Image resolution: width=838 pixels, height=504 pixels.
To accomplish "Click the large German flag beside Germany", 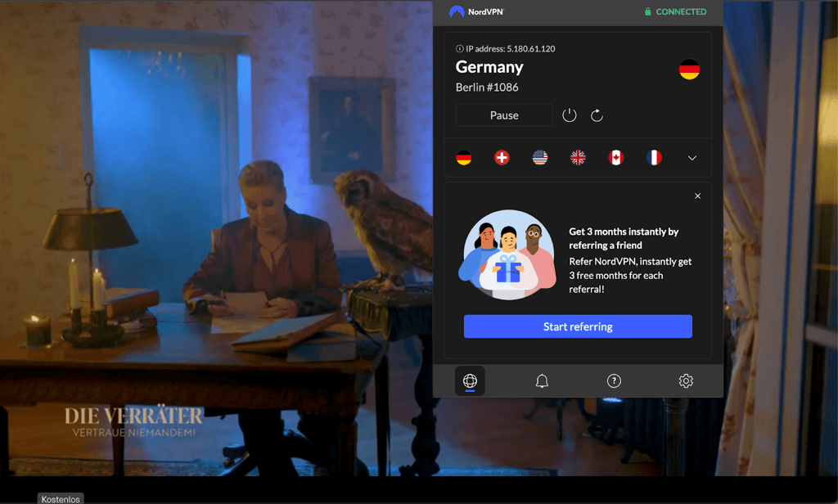I will (689, 69).
